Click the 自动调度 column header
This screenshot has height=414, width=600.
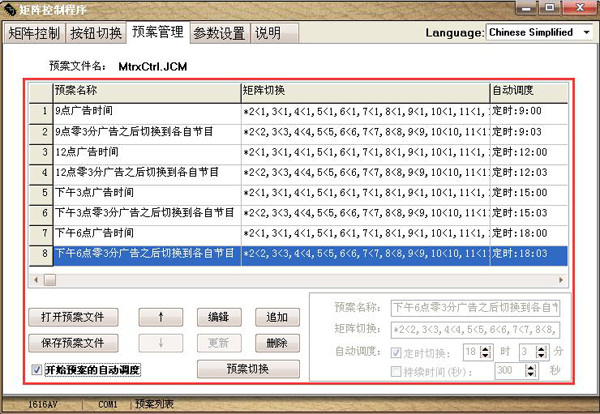pos(529,92)
